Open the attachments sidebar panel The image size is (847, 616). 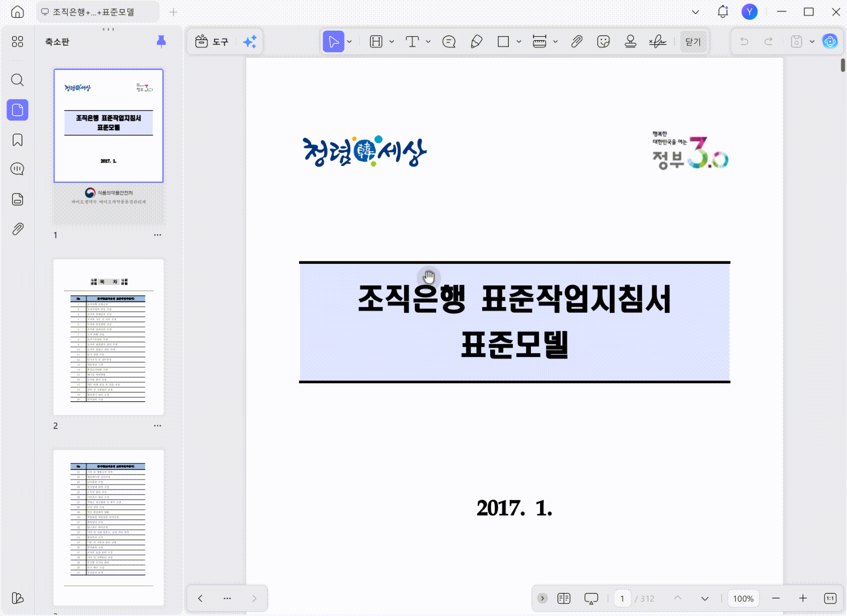(18, 229)
